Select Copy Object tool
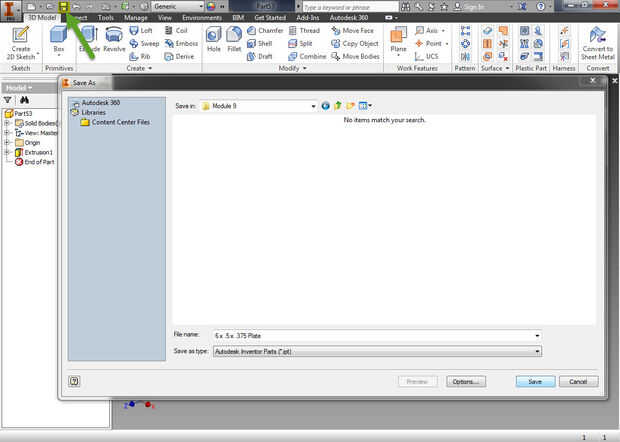The image size is (620, 442). 355,43
